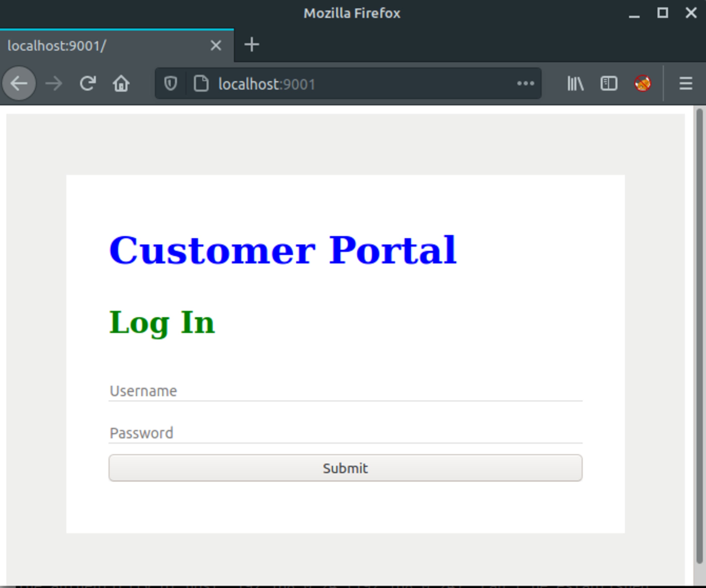Open the Firefox hamburger menu
The image size is (706, 588).
coord(686,83)
